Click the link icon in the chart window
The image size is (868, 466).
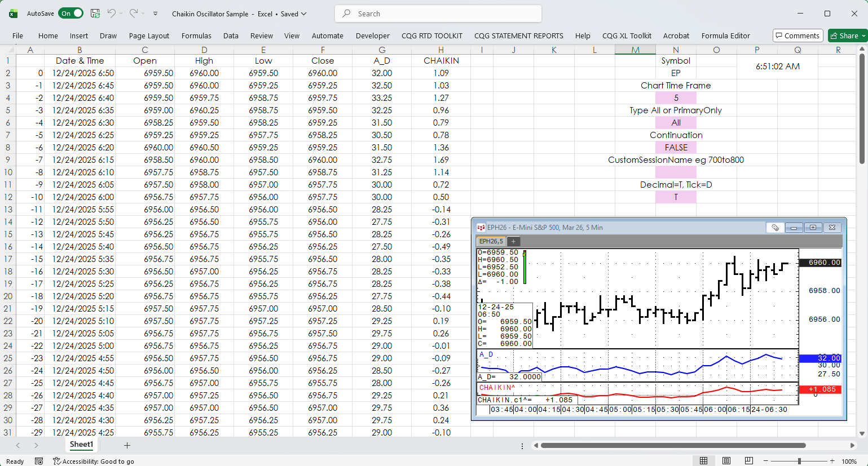tap(775, 228)
